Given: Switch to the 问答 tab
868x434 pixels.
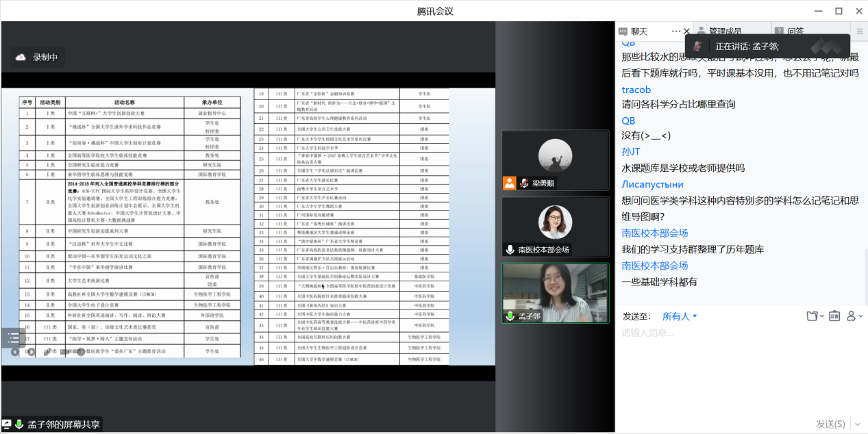Looking at the screenshot, I should 795,31.
